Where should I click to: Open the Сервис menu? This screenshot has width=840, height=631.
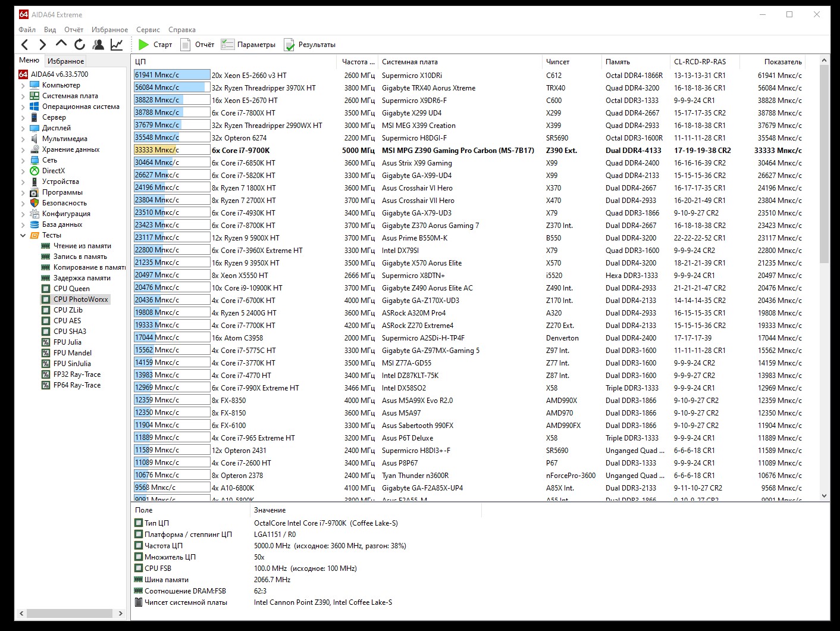pyautogui.click(x=148, y=30)
